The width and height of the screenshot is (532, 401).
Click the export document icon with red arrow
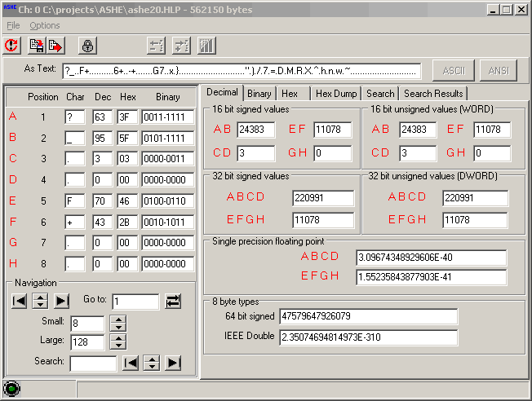tap(55, 46)
